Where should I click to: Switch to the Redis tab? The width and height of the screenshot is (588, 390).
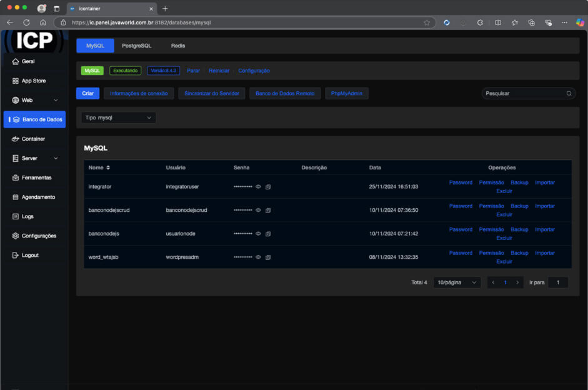[178, 46]
